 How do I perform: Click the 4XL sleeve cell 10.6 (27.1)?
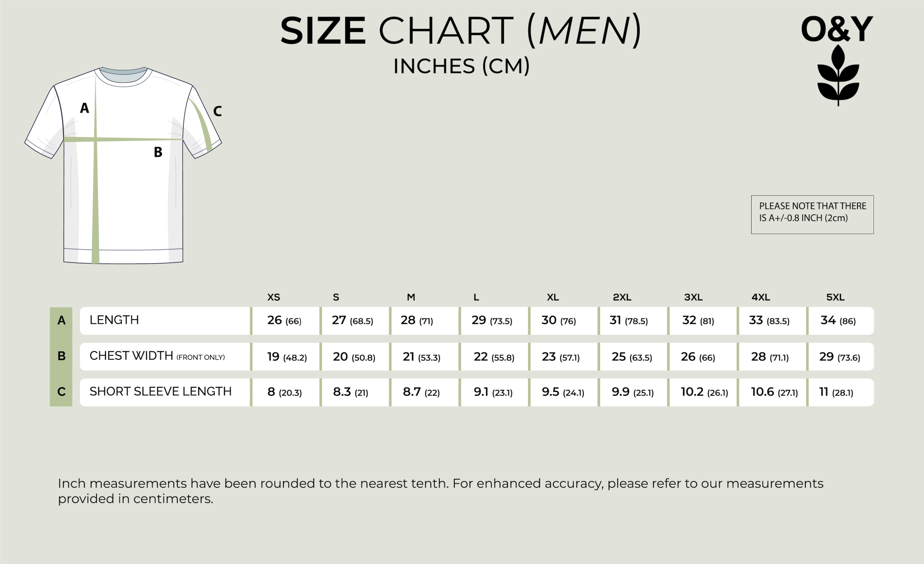click(x=774, y=392)
